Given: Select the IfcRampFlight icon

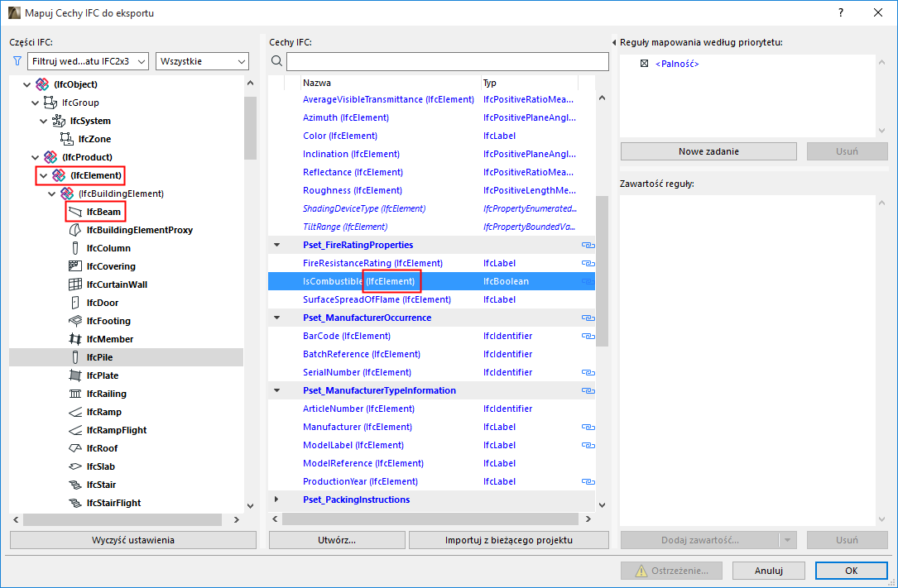Looking at the screenshot, I should 75,430.
